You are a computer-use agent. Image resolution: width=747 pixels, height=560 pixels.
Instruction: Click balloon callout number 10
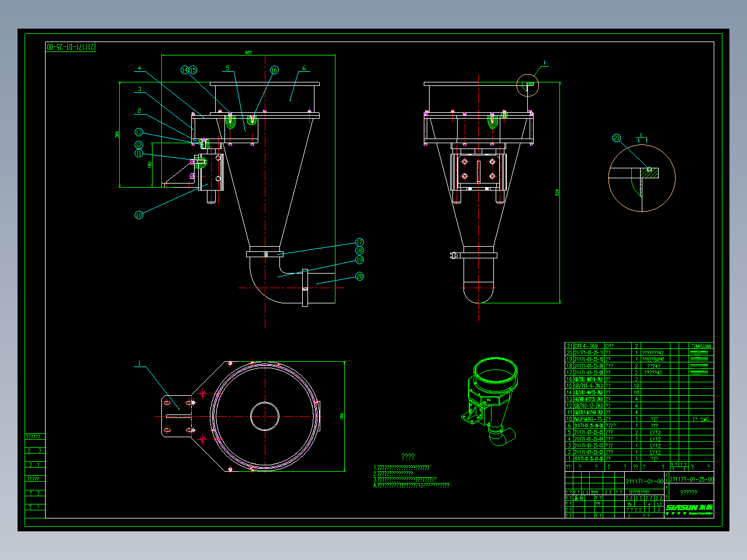[139, 215]
